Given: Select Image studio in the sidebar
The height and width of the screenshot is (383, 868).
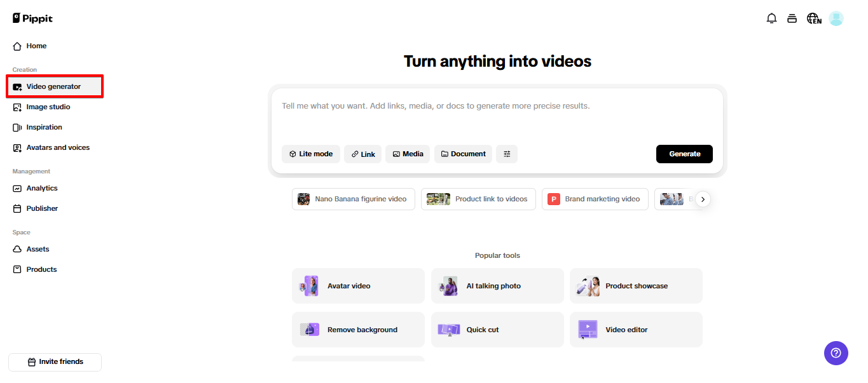Looking at the screenshot, I should 48,107.
